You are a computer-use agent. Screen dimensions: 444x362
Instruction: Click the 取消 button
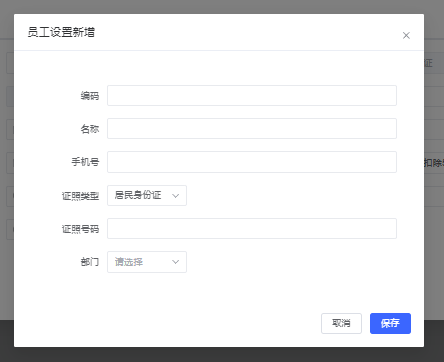(341, 323)
